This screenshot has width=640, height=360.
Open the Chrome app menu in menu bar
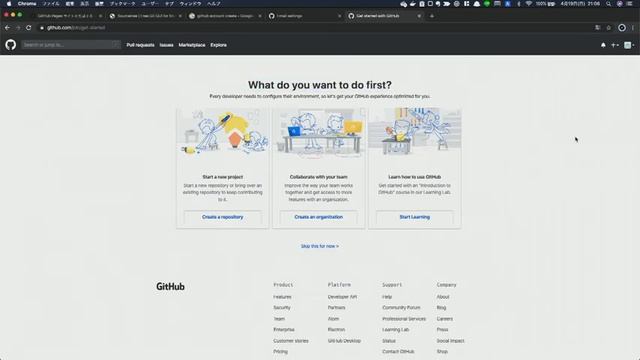click(27, 4)
